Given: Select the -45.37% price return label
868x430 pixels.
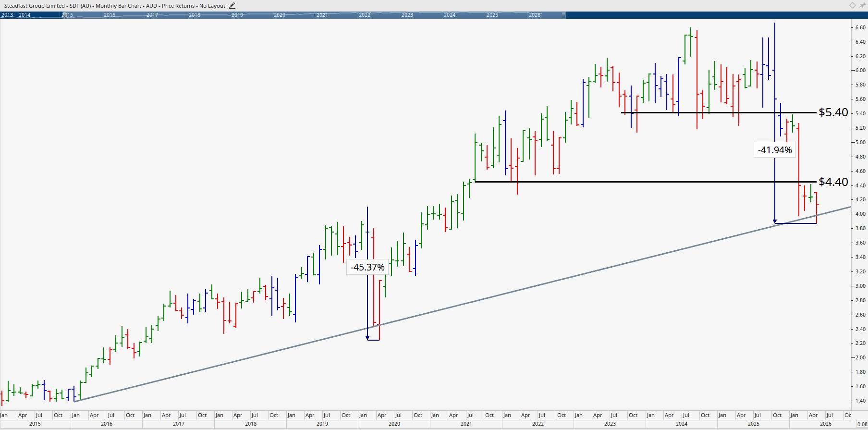Looking at the screenshot, I should (367, 267).
